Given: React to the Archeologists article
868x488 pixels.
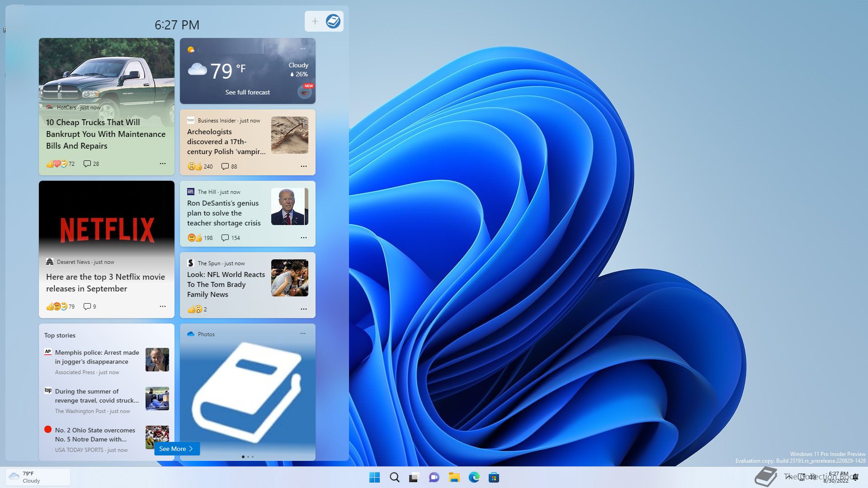Looking at the screenshot, I should click(x=200, y=166).
